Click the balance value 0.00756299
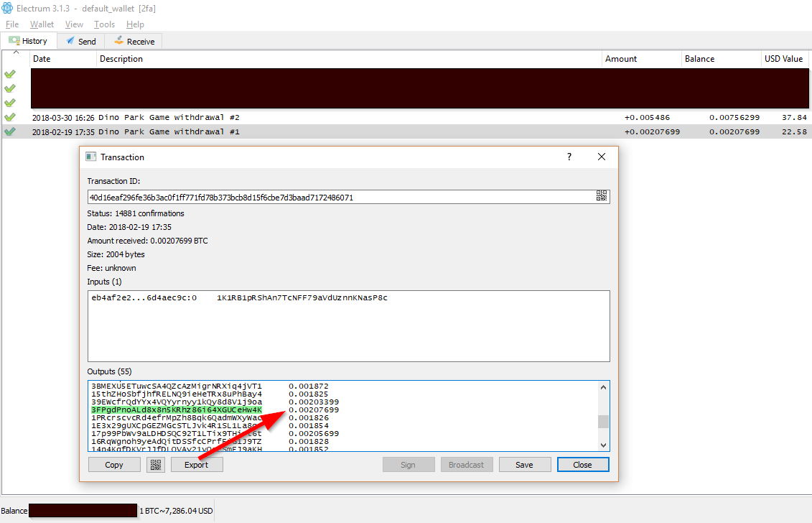This screenshot has width=812, height=523. 734,118
